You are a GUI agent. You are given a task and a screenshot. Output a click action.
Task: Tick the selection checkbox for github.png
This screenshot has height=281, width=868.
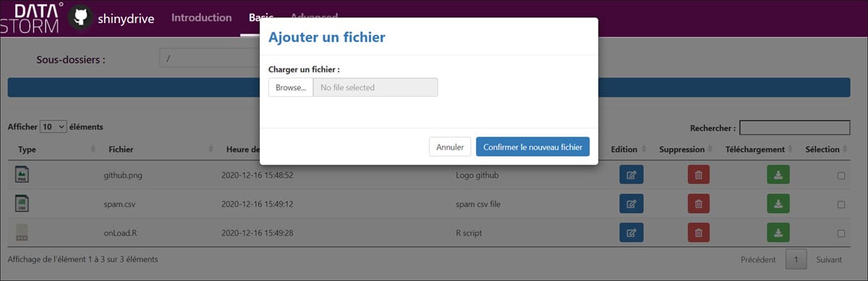[841, 176]
